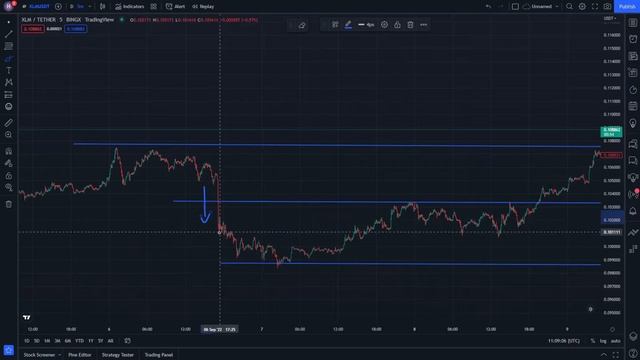The image size is (640, 360).
Task: Open the notifications bell in right sidebar
Action: pyautogui.click(x=633, y=211)
